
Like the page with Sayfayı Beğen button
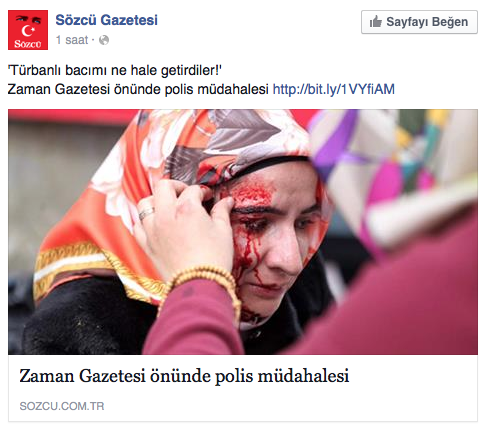click(419, 22)
